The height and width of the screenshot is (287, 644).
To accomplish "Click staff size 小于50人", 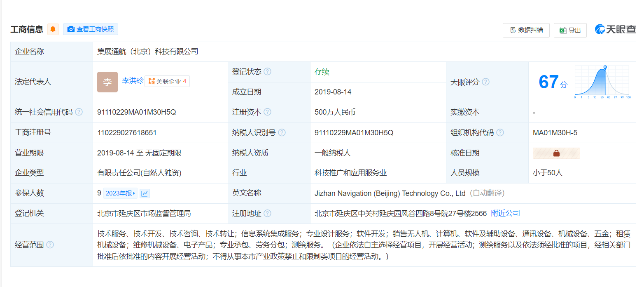I will 548,173.
